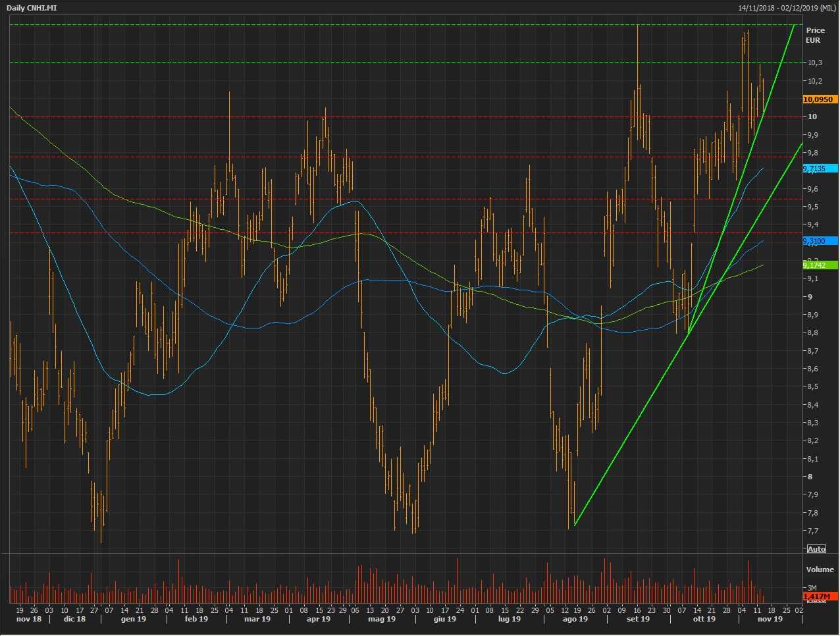Click the 'set 19' month label

[x=638, y=619]
